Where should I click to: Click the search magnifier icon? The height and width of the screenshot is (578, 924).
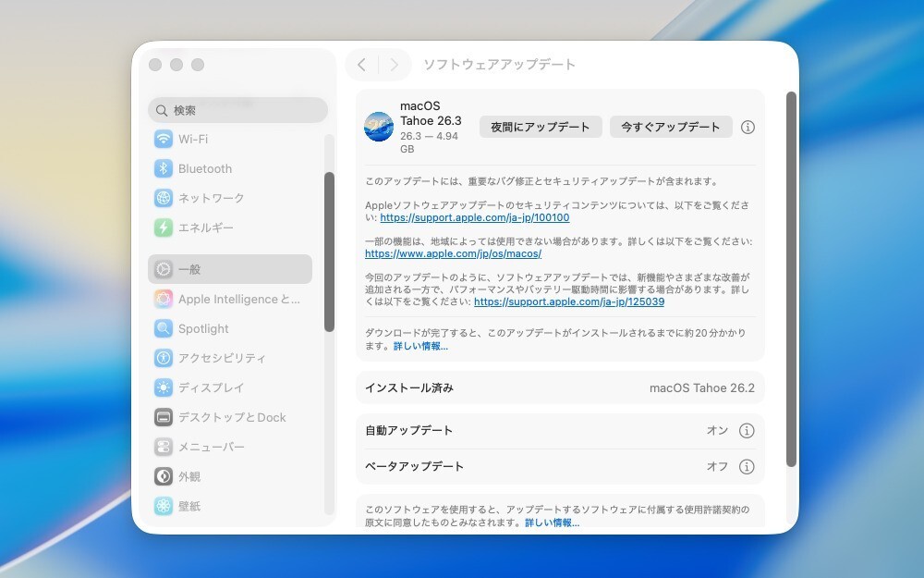[x=162, y=110]
